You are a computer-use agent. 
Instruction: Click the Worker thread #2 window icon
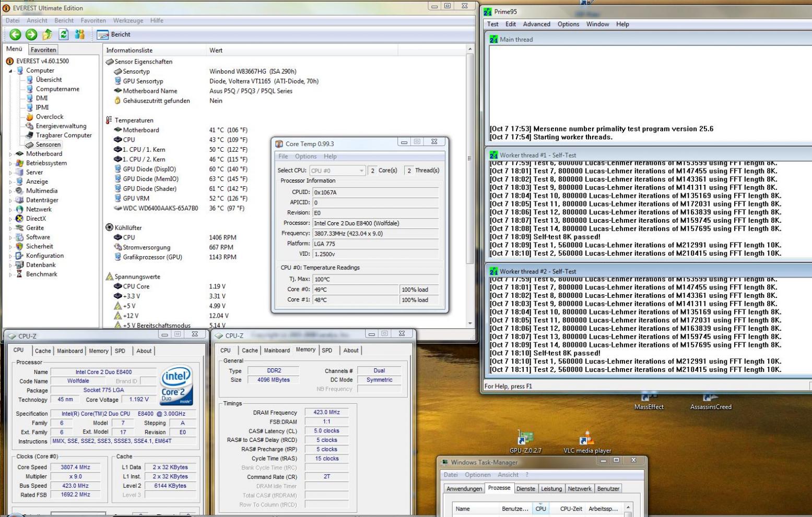click(x=493, y=271)
